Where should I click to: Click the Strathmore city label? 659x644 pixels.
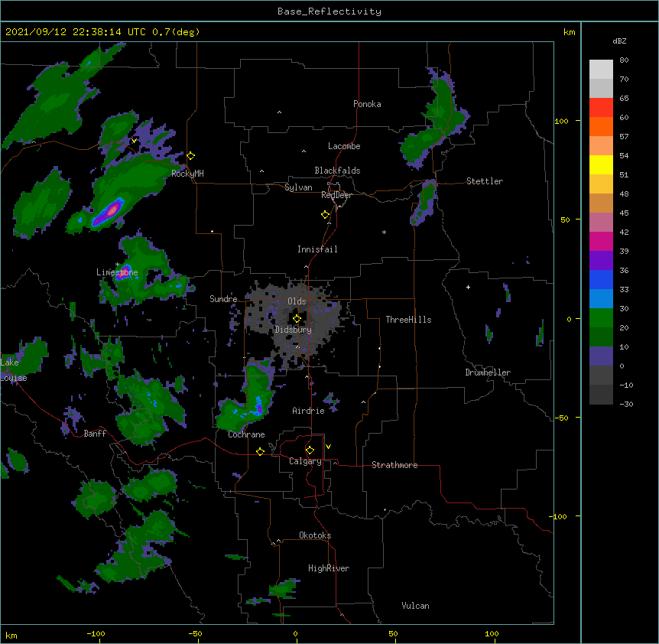pyautogui.click(x=394, y=465)
